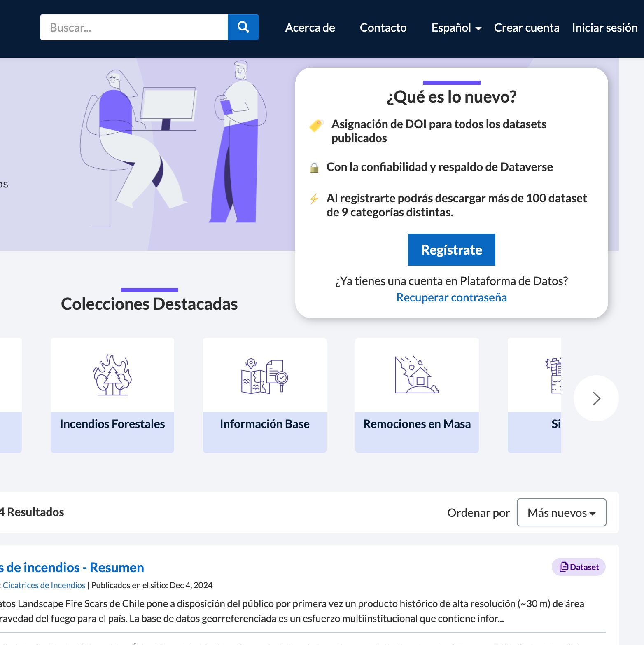Open the Crear cuenta link
The height and width of the screenshot is (645, 644).
(527, 28)
